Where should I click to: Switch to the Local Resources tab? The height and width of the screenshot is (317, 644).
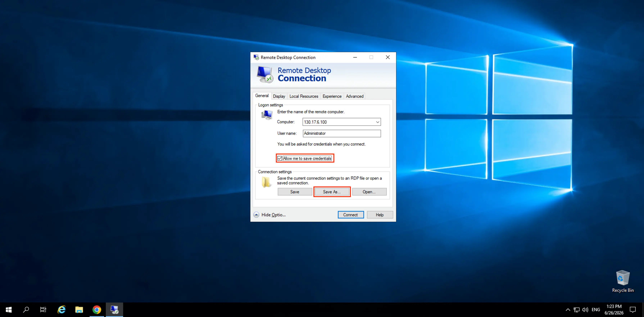coord(304,96)
